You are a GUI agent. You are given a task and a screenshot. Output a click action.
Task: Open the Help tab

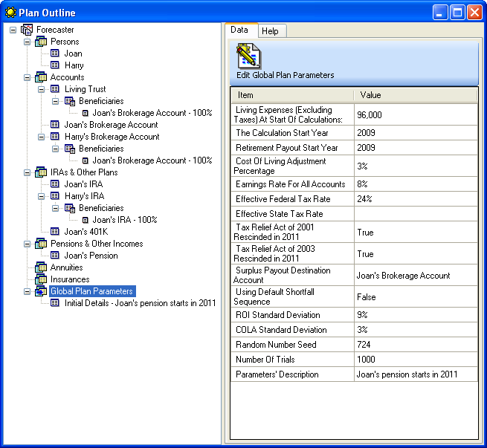pyautogui.click(x=272, y=31)
